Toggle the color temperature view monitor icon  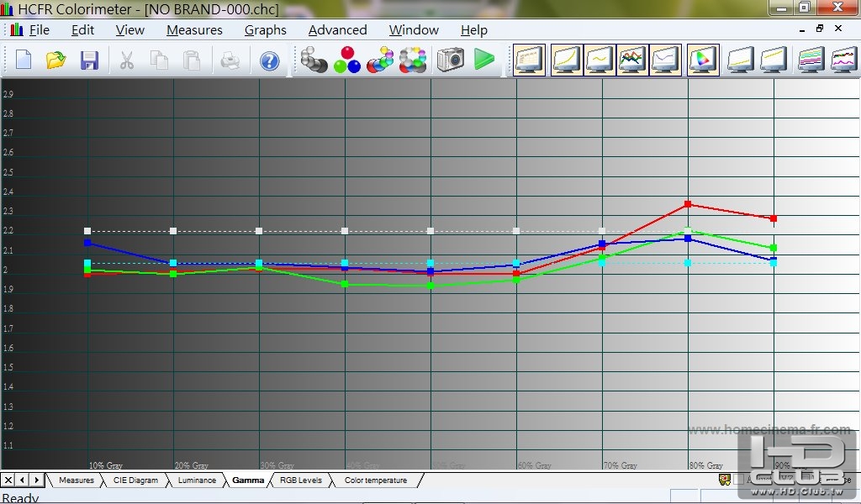click(665, 60)
